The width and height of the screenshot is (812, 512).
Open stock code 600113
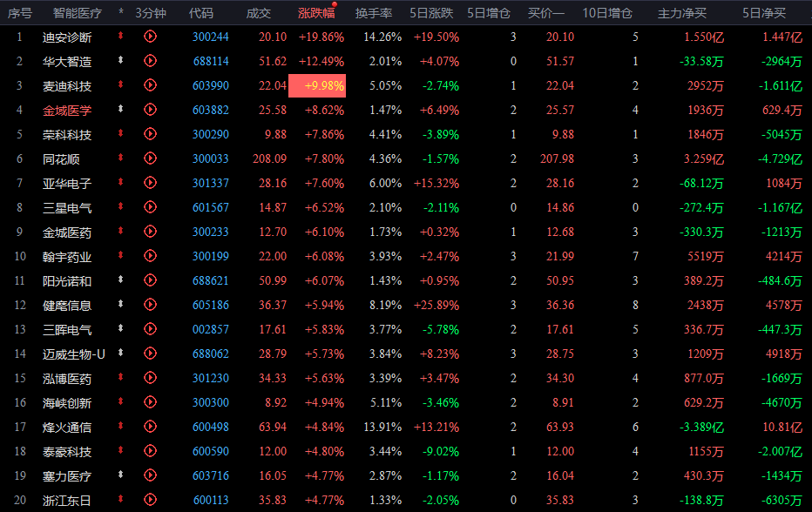click(x=211, y=500)
